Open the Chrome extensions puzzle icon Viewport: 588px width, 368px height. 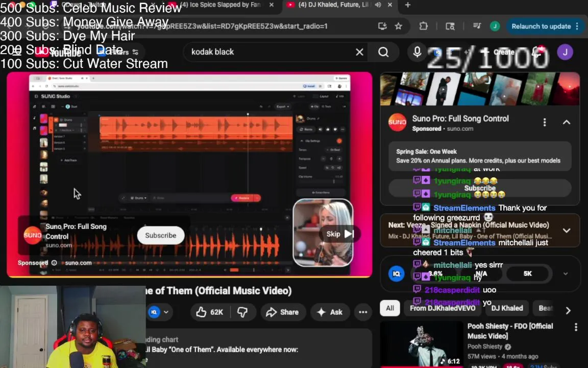pos(423,26)
